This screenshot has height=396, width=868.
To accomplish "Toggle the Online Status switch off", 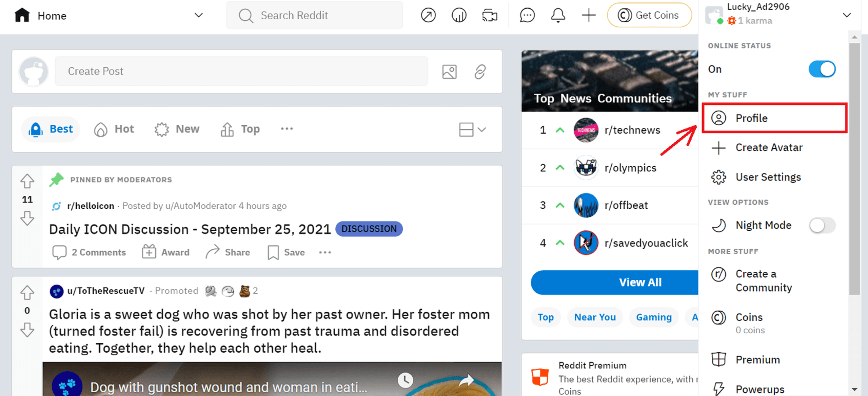I will (x=822, y=69).
